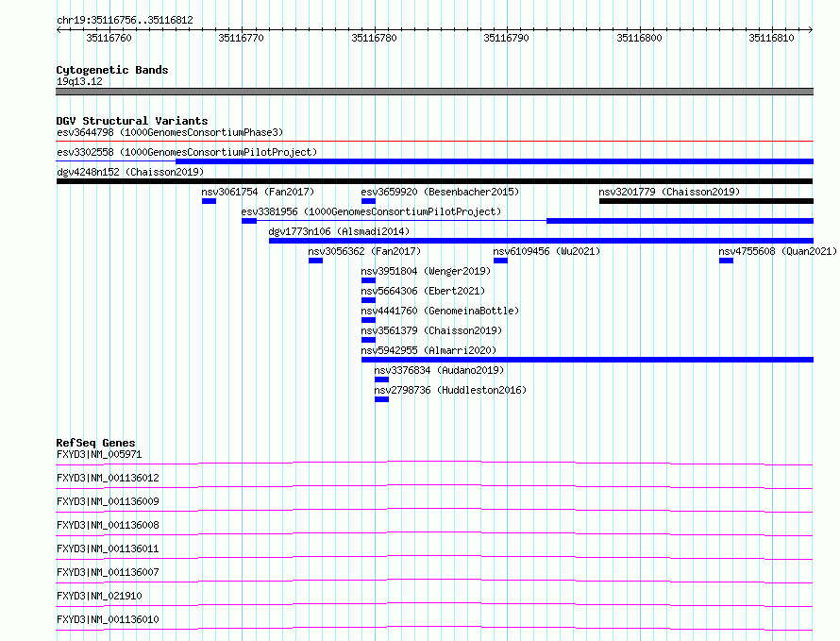Click ruler position 35116770
840x641 pixels.
(241, 38)
